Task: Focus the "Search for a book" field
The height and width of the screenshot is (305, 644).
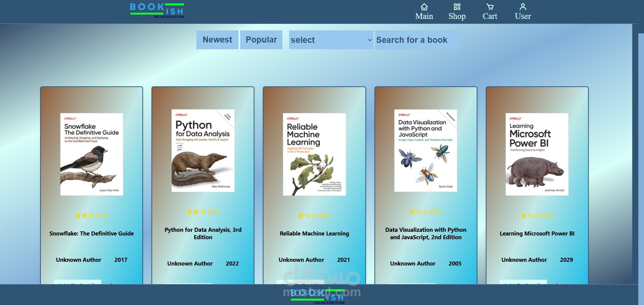Action: tap(417, 40)
